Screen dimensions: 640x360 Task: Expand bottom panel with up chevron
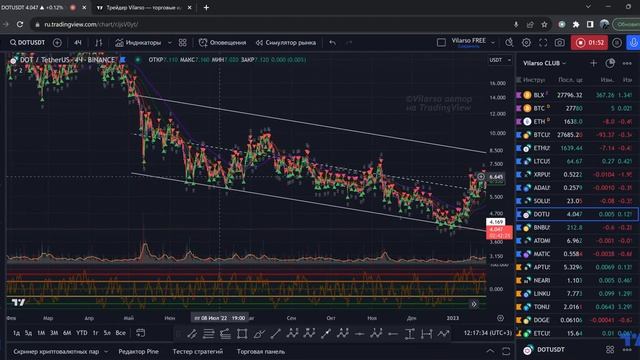point(490,351)
